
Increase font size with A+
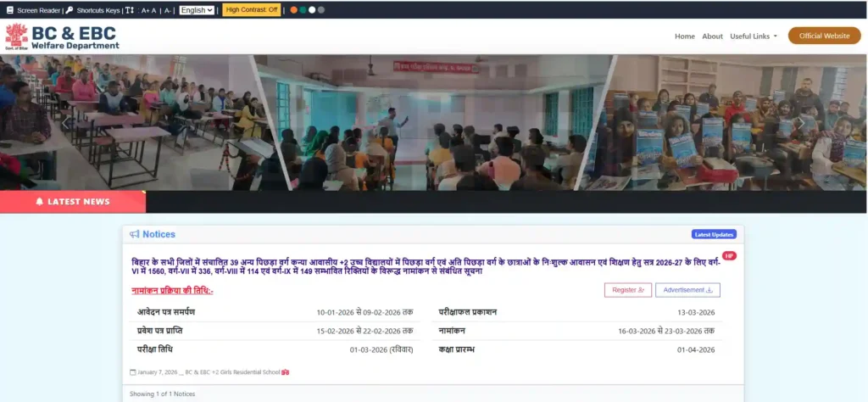click(146, 10)
